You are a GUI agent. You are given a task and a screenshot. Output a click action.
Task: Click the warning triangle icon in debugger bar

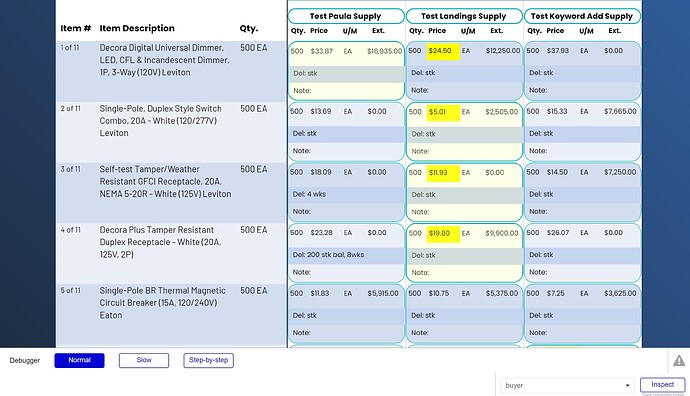pyautogui.click(x=679, y=360)
